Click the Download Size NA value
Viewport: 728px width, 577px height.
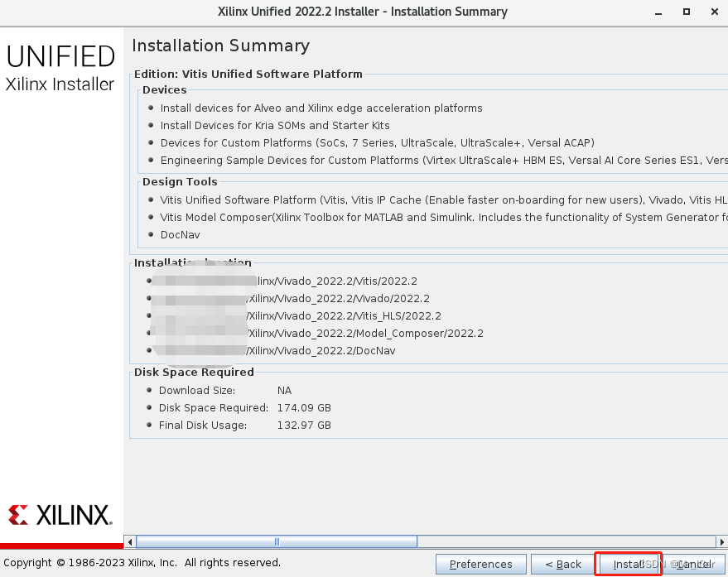(284, 391)
